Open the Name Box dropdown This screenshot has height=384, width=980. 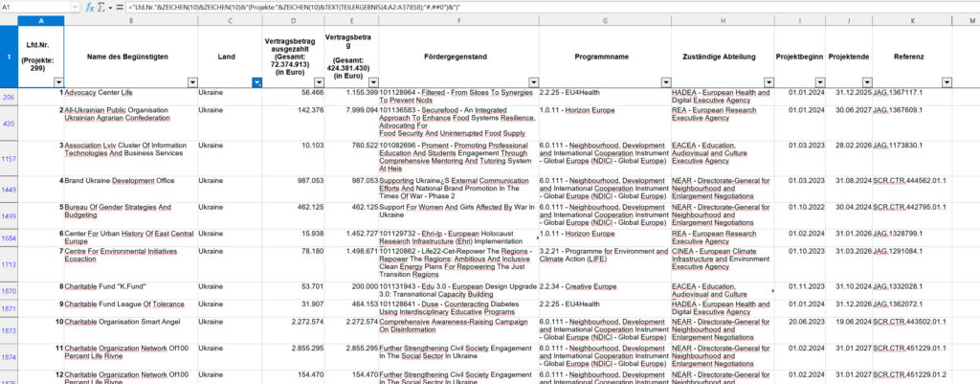74,7
